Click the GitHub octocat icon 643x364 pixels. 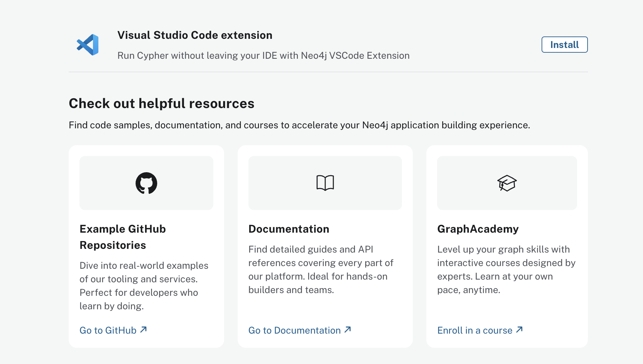[146, 183]
